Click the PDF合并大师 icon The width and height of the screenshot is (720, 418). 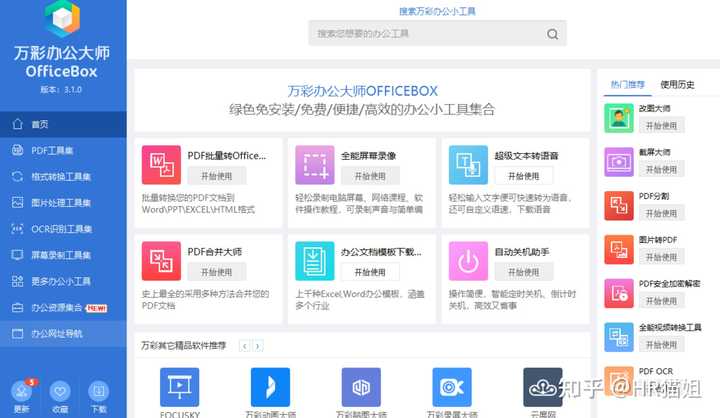tap(161, 261)
